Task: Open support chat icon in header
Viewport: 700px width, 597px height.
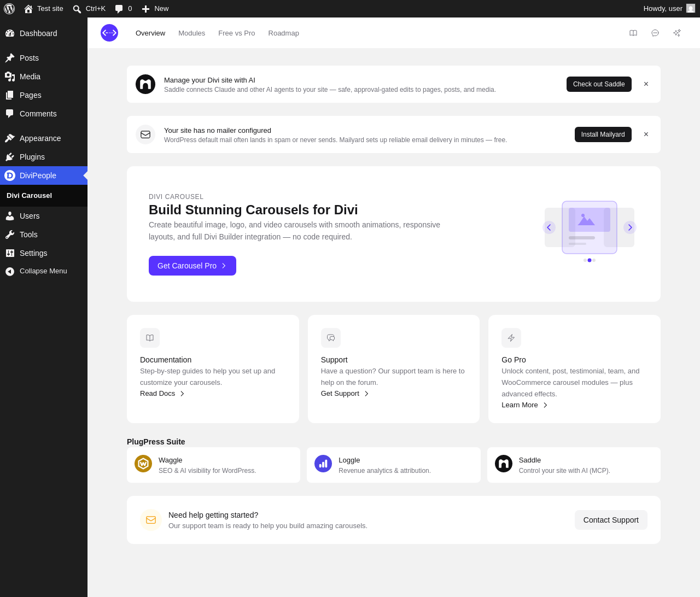Action: click(x=655, y=33)
